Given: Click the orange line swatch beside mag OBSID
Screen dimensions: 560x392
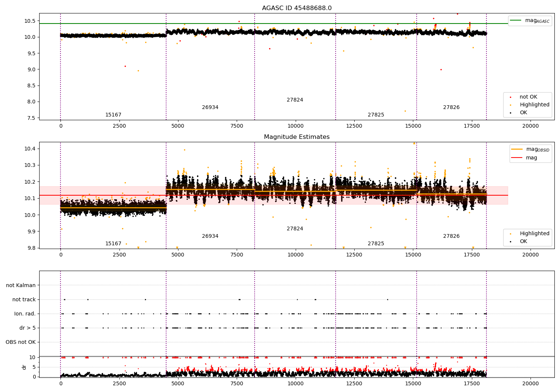Looking at the screenshot, I should [517, 149].
